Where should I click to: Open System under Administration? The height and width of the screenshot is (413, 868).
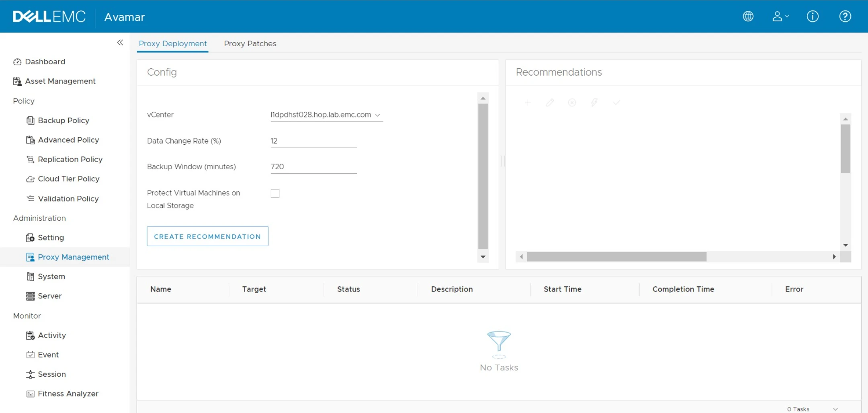coord(45,277)
